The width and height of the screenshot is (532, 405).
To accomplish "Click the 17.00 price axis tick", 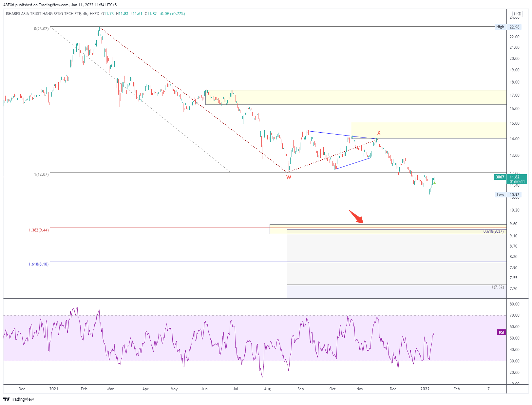I will point(515,95).
